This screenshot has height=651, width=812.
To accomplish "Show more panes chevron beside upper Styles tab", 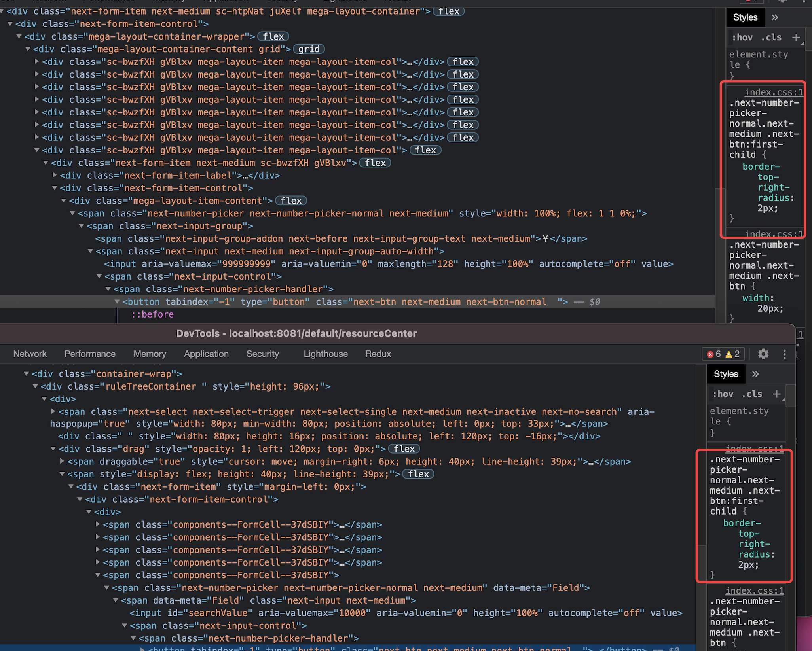I will (x=775, y=17).
